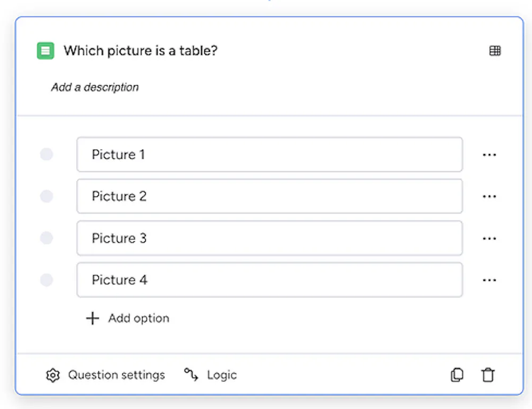532x409 pixels.
Task: Open the Question settings text link
Action: click(x=117, y=375)
